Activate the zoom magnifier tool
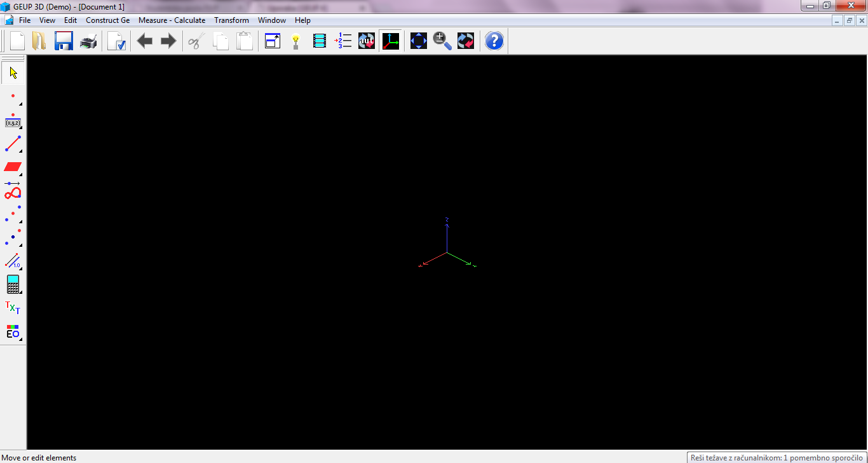Image resolution: width=868 pixels, height=463 pixels. pos(442,40)
